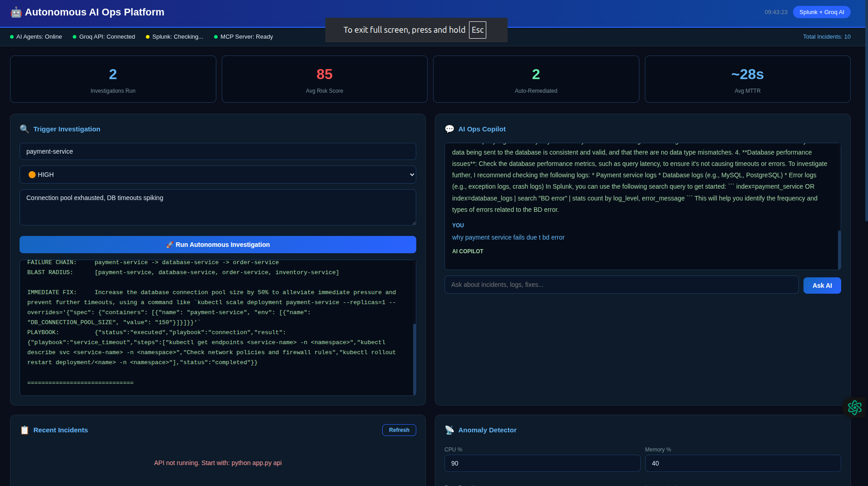Click the YOU label in the chat
This screenshot has width=868, height=486.
coord(458,225)
